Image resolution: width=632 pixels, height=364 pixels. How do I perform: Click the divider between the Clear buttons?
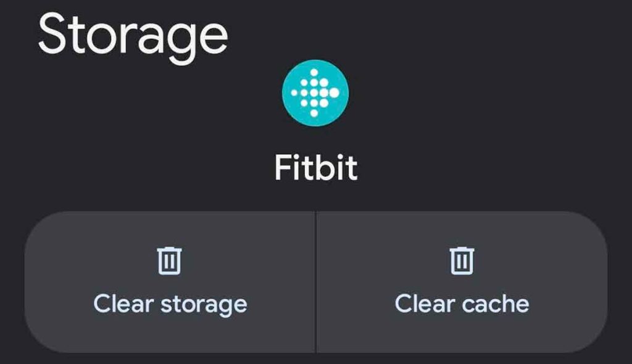coord(315,283)
